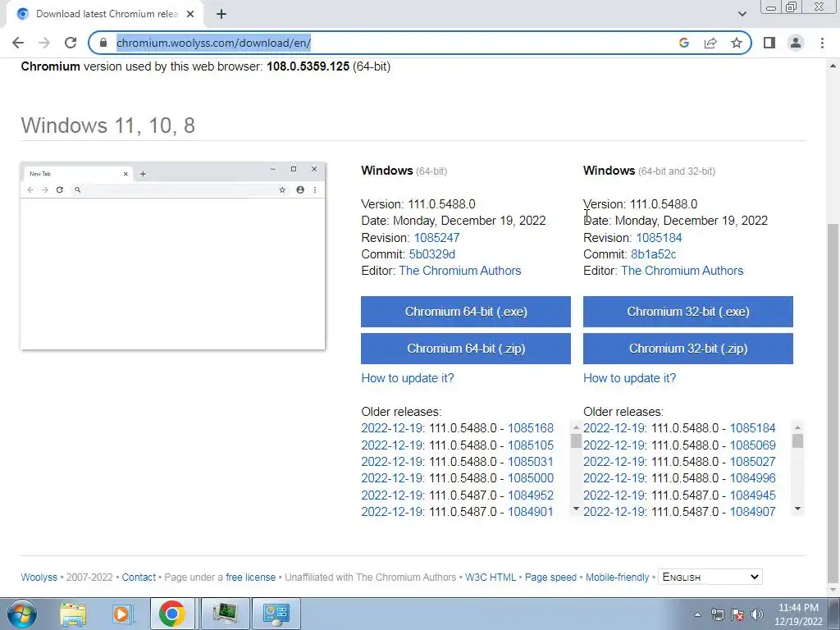View site information via lock icon

tap(103, 43)
